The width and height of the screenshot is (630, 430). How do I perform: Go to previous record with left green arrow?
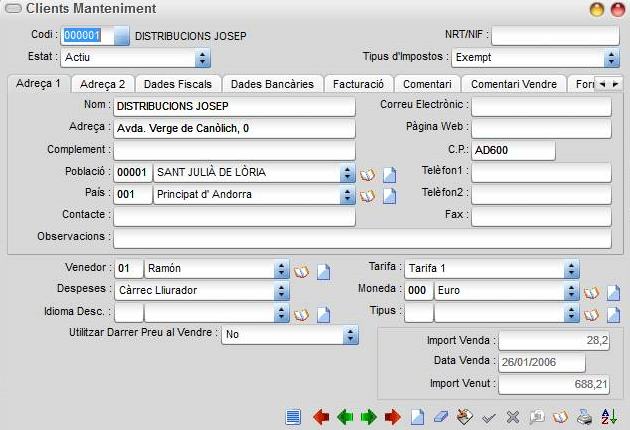[x=345, y=417]
